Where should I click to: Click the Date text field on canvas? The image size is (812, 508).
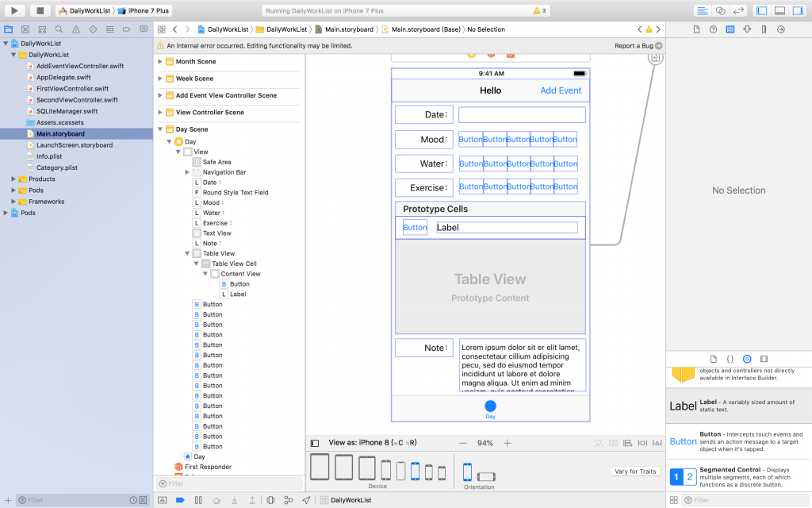click(x=522, y=114)
